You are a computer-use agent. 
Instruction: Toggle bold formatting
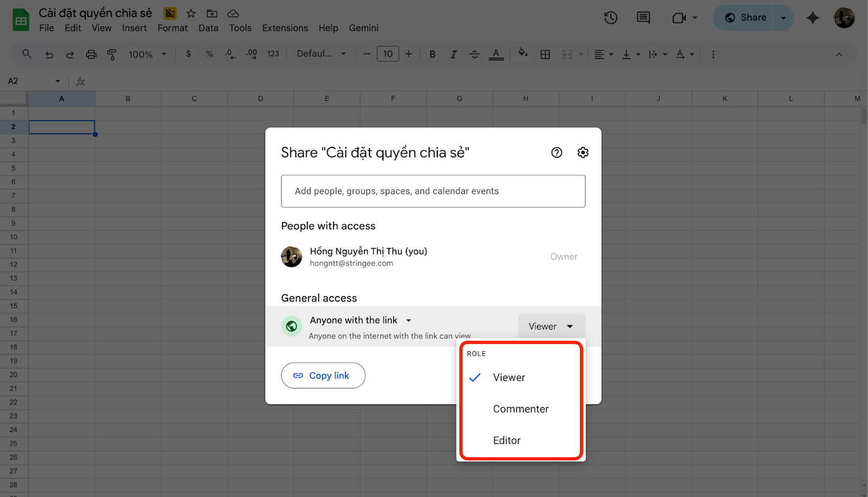point(432,54)
